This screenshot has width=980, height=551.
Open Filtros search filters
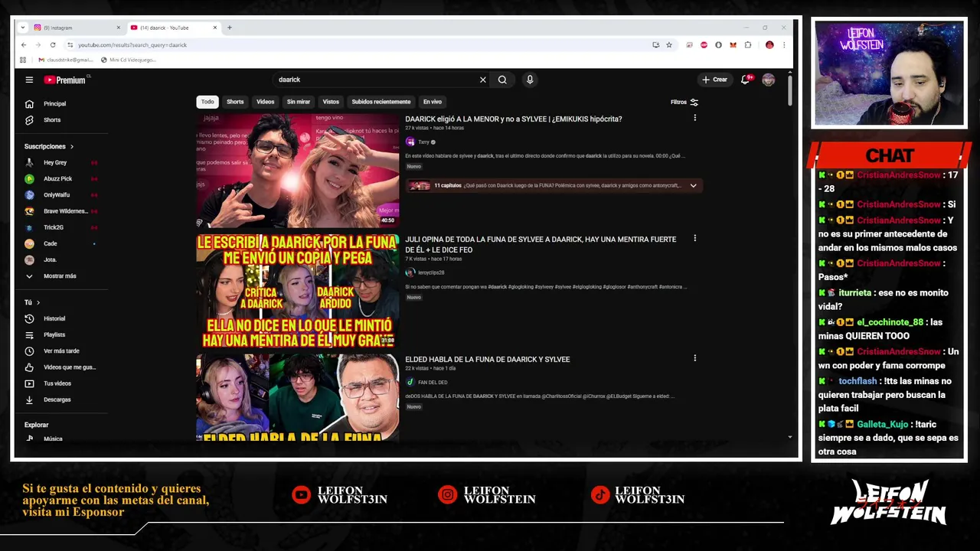(684, 102)
